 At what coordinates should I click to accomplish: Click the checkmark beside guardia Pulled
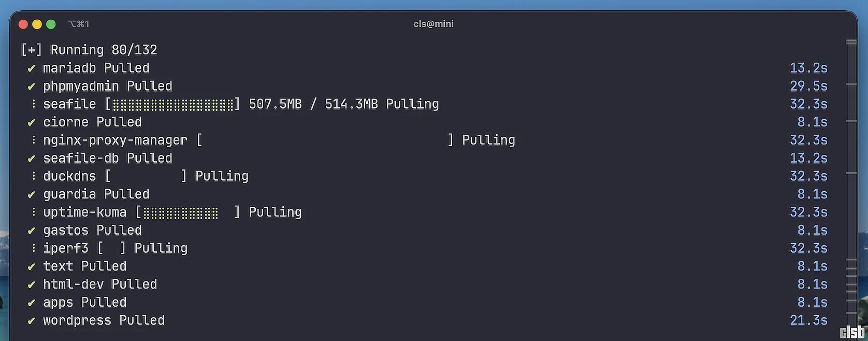pos(32,195)
